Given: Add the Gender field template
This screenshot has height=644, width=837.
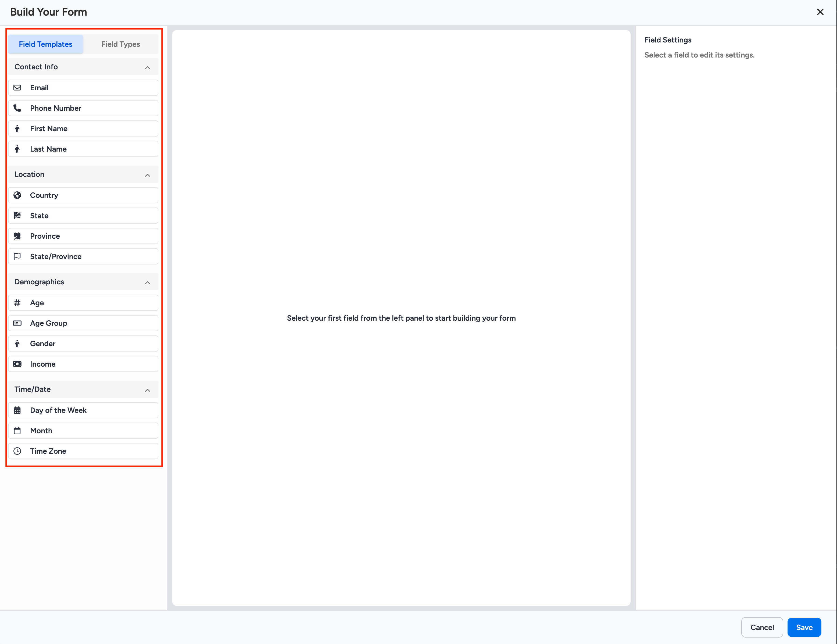Looking at the screenshot, I should (83, 344).
